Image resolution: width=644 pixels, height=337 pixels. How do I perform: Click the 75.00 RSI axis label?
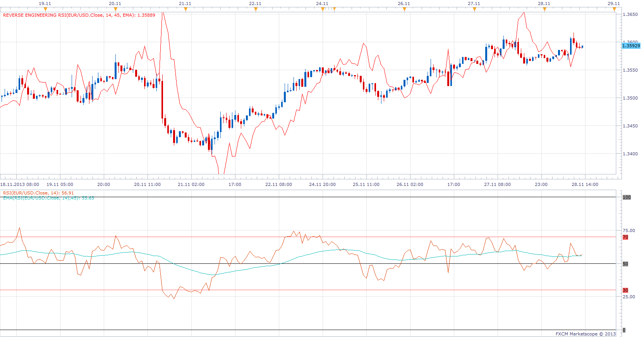pyautogui.click(x=629, y=230)
